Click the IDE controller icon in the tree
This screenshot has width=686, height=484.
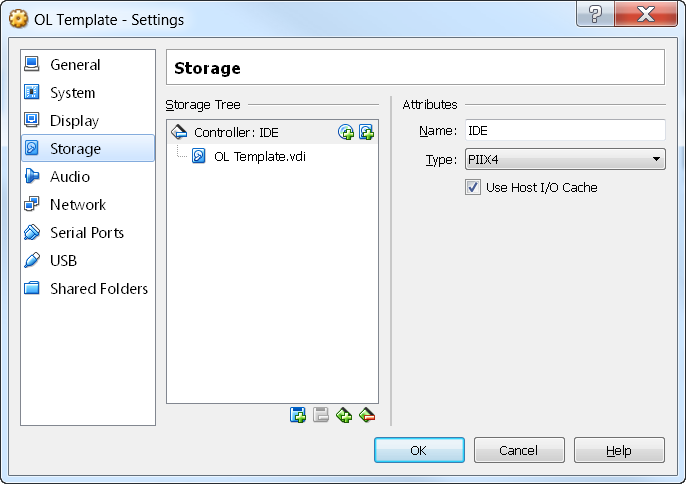click(x=179, y=132)
